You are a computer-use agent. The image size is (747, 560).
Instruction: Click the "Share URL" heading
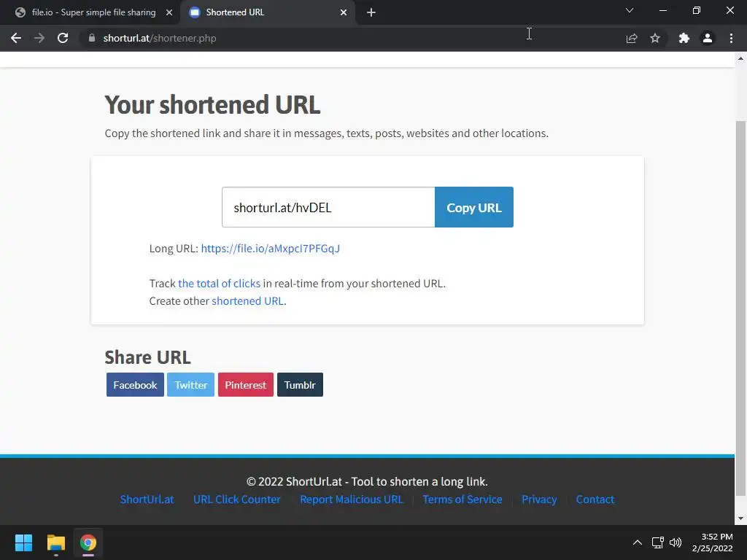pyautogui.click(x=147, y=357)
